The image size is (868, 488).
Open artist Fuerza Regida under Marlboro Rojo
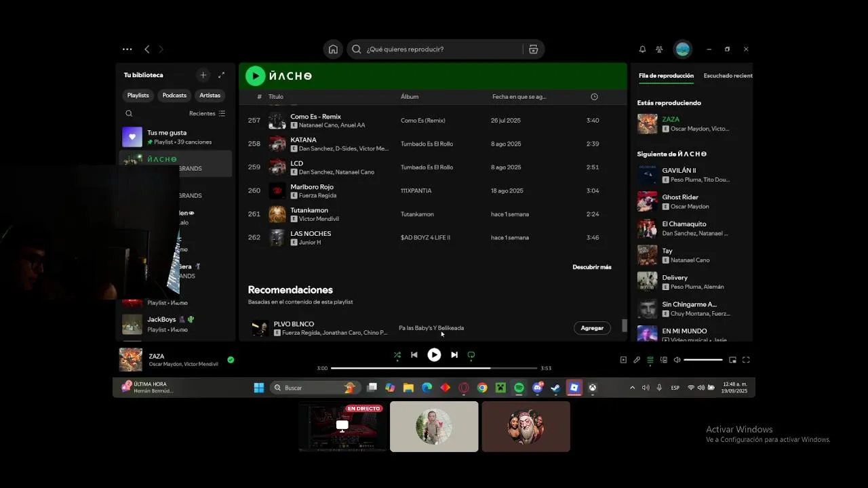tap(317, 196)
